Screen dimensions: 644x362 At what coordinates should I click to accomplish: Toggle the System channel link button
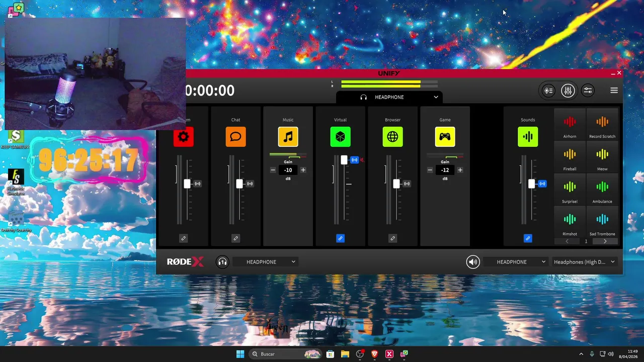(183, 238)
